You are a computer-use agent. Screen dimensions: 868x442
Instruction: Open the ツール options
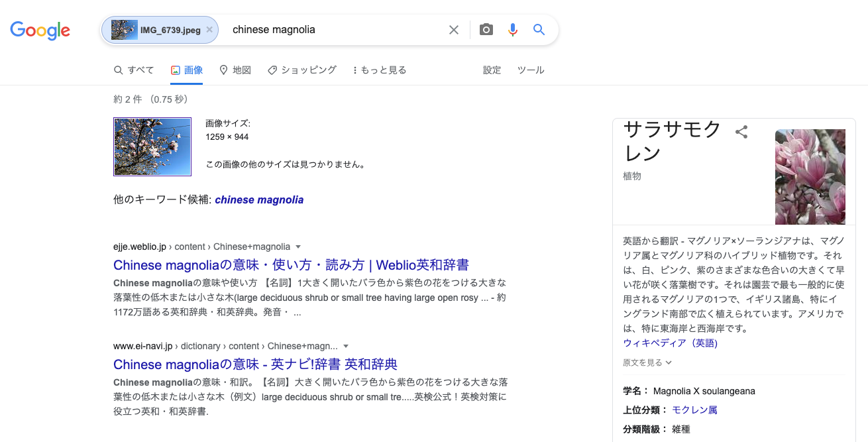[531, 70]
